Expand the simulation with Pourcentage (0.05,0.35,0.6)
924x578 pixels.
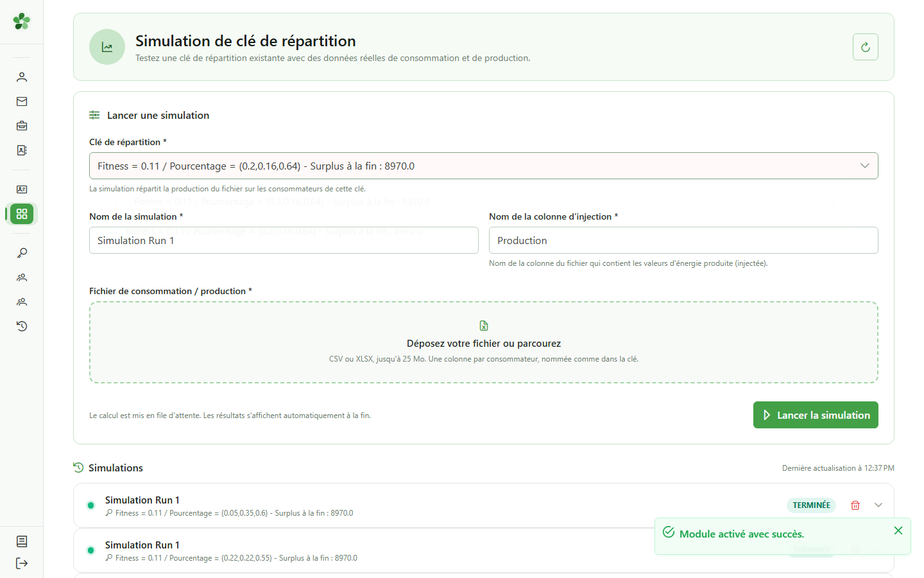pos(878,505)
